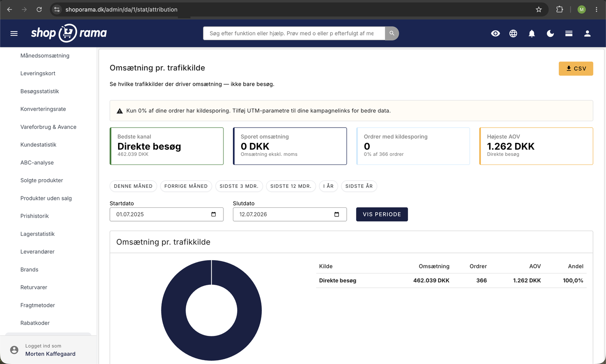Open notifications bell icon
The height and width of the screenshot is (364, 606).
tap(532, 33)
